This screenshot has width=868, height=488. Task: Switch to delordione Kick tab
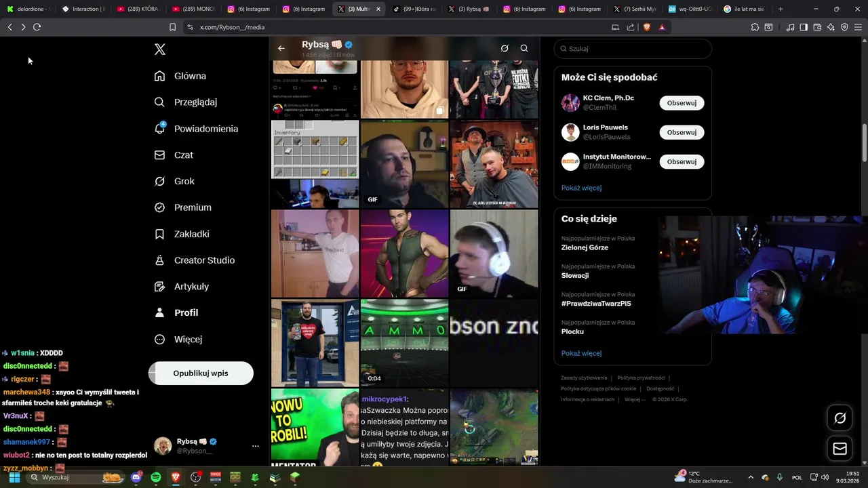pyautogui.click(x=28, y=9)
